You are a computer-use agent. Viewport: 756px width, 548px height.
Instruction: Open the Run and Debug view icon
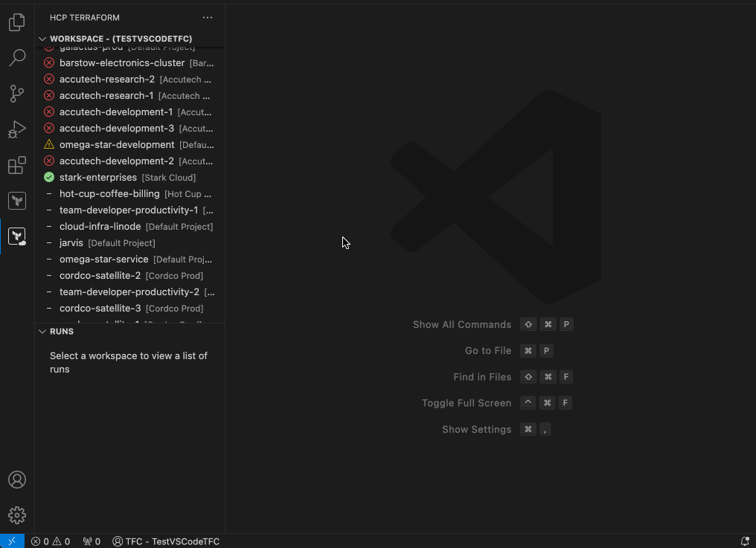click(17, 129)
